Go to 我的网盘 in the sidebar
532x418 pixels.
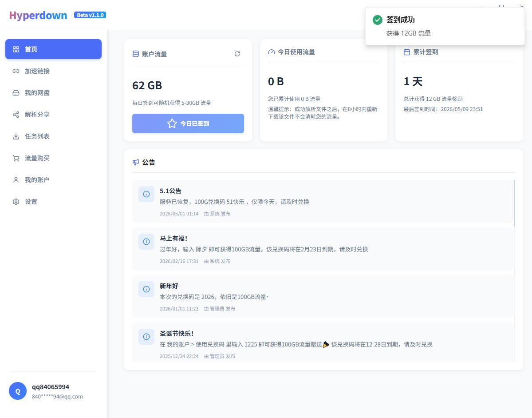pyautogui.click(x=53, y=93)
